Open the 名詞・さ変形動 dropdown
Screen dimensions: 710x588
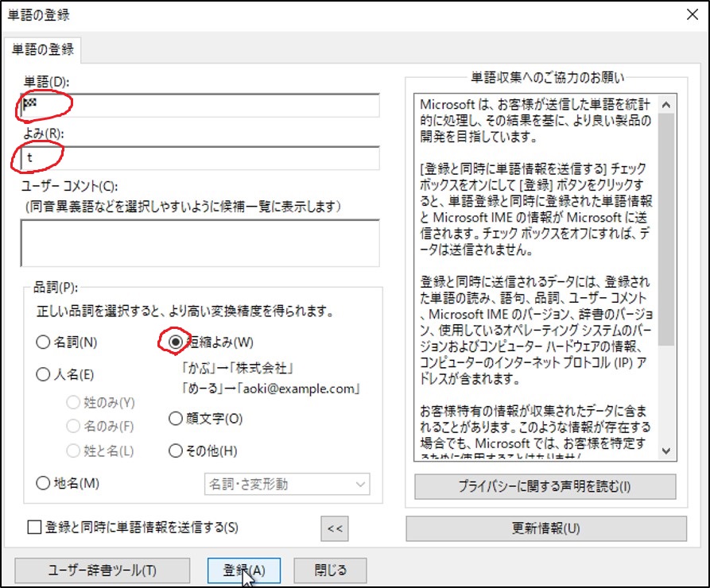point(285,484)
